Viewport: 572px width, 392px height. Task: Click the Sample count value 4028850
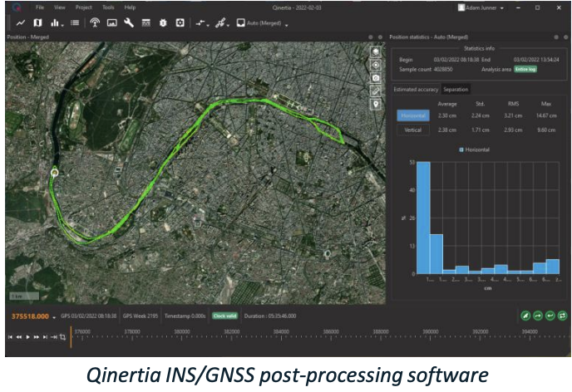click(x=443, y=69)
